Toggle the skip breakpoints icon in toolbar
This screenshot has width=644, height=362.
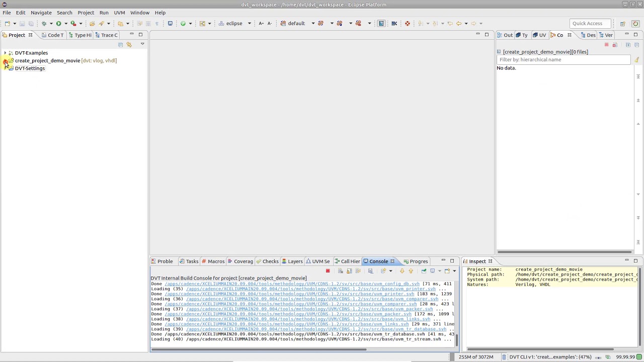394,24
